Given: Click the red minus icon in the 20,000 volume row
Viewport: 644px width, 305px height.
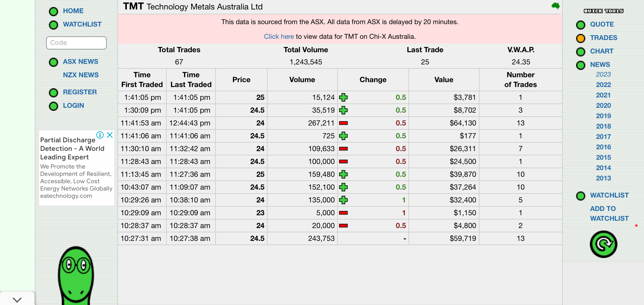Looking at the screenshot, I should tap(343, 226).
